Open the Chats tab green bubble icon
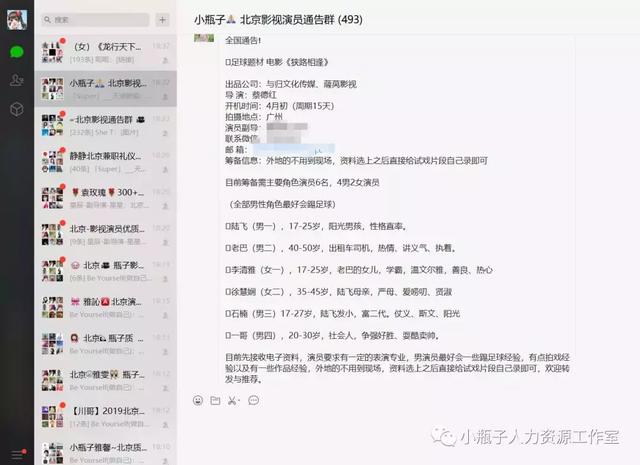Image resolution: width=640 pixels, height=465 pixels. (17, 52)
